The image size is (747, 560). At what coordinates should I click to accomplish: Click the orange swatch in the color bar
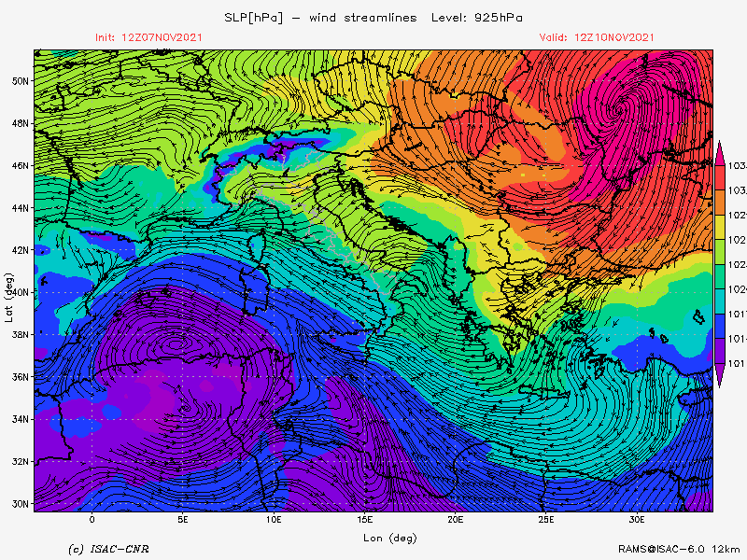coord(719,203)
